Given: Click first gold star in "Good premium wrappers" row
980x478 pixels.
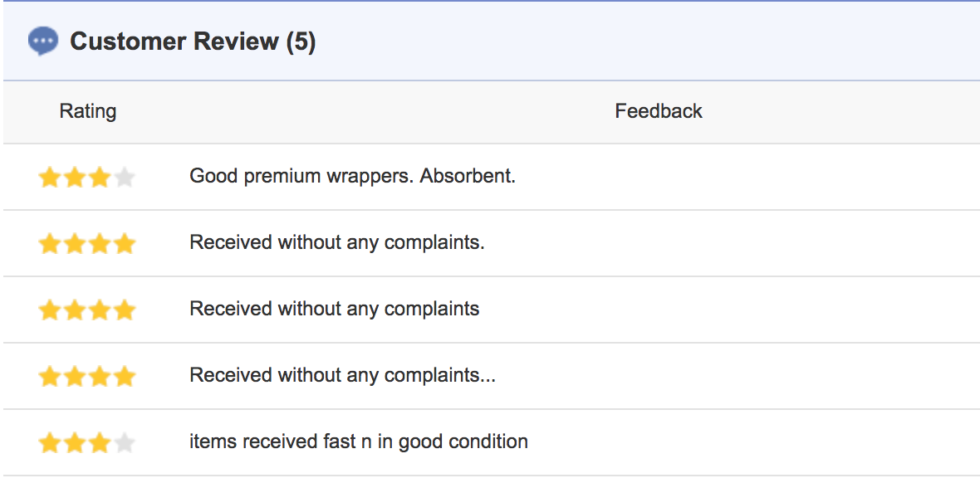Looking at the screenshot, I should coord(50,178).
